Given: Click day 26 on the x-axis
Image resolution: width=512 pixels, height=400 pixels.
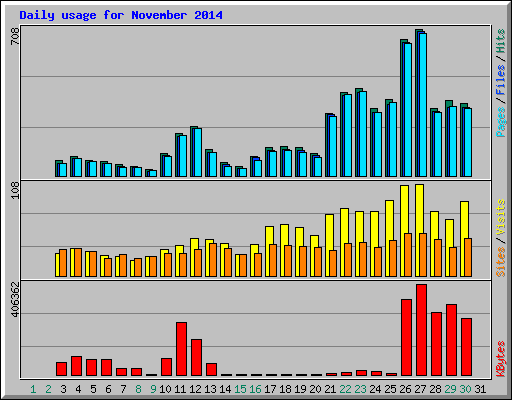Looking at the screenshot, I should [x=405, y=389].
